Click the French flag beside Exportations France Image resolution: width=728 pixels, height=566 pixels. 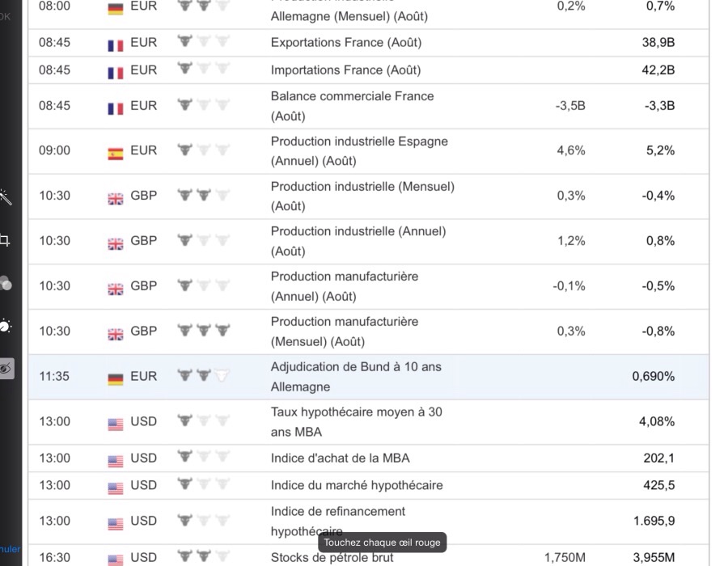[116, 44]
